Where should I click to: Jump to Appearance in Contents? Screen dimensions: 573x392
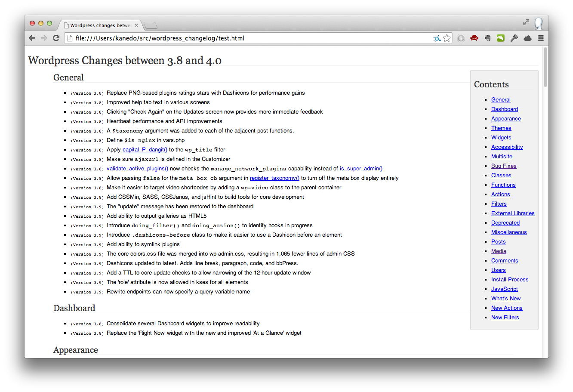(506, 118)
